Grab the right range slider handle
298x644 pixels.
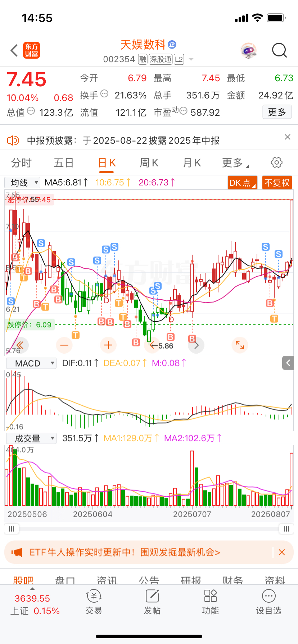[286, 529]
